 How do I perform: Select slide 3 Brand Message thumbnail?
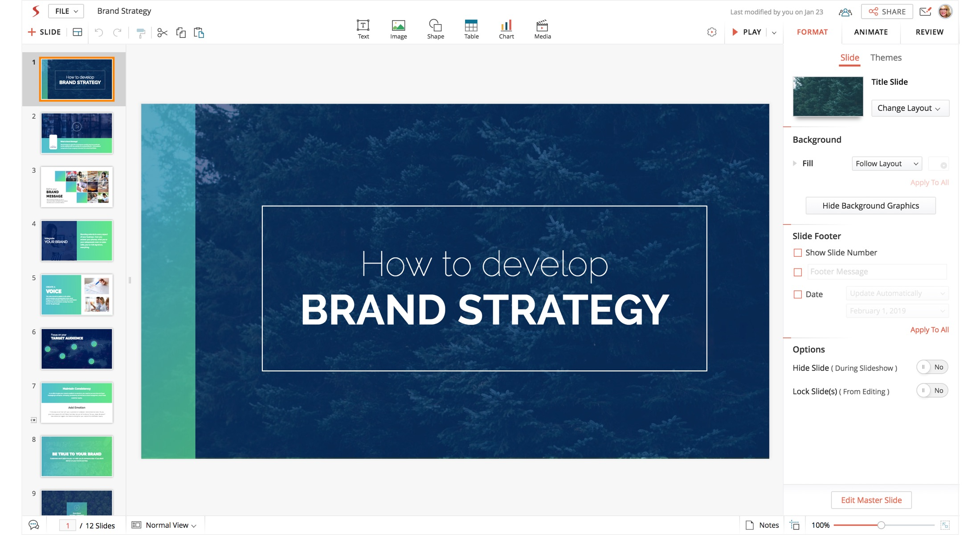[77, 187]
